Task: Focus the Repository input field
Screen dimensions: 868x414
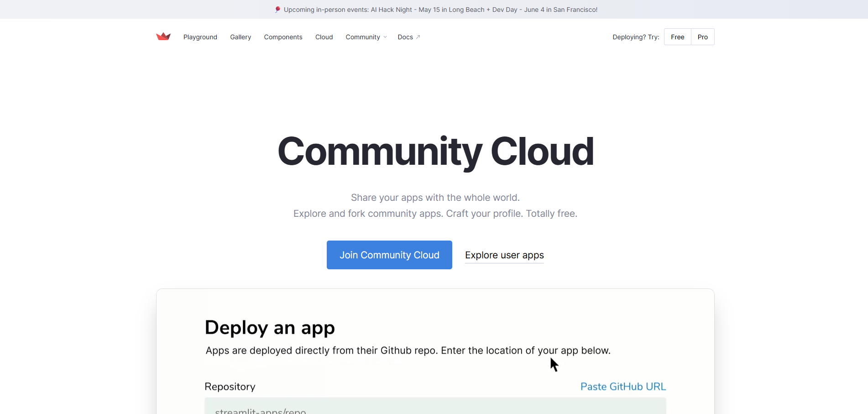Action: coord(435,406)
